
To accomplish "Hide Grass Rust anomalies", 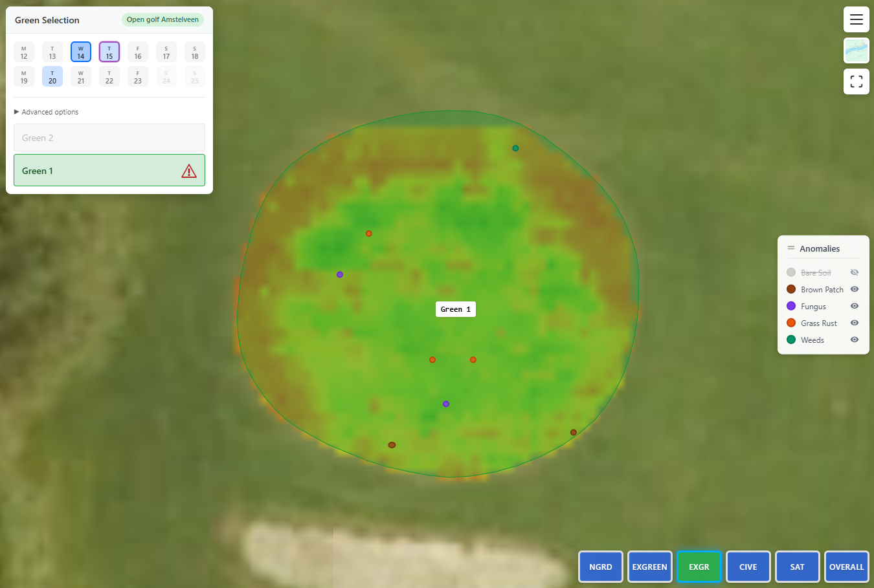I will pyautogui.click(x=854, y=323).
